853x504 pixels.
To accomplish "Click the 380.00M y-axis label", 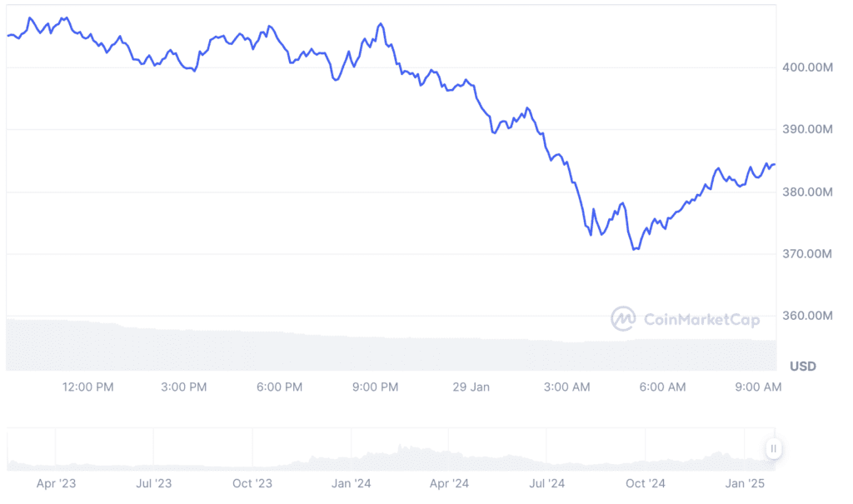I will [808, 192].
